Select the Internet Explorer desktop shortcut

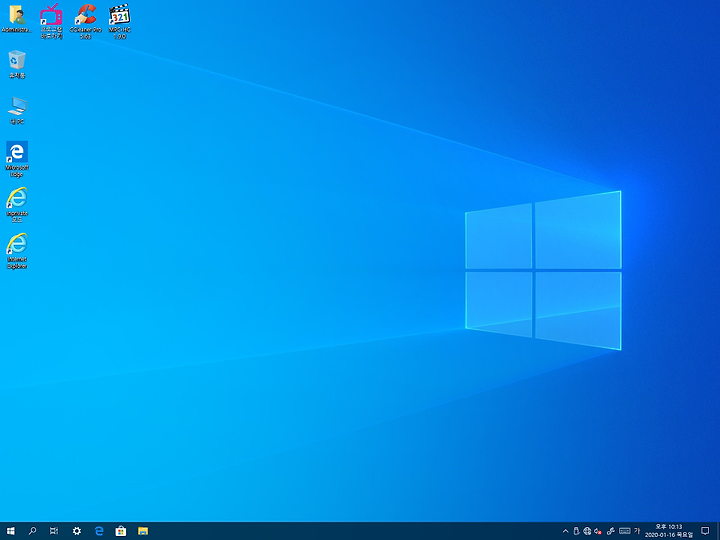17,251
